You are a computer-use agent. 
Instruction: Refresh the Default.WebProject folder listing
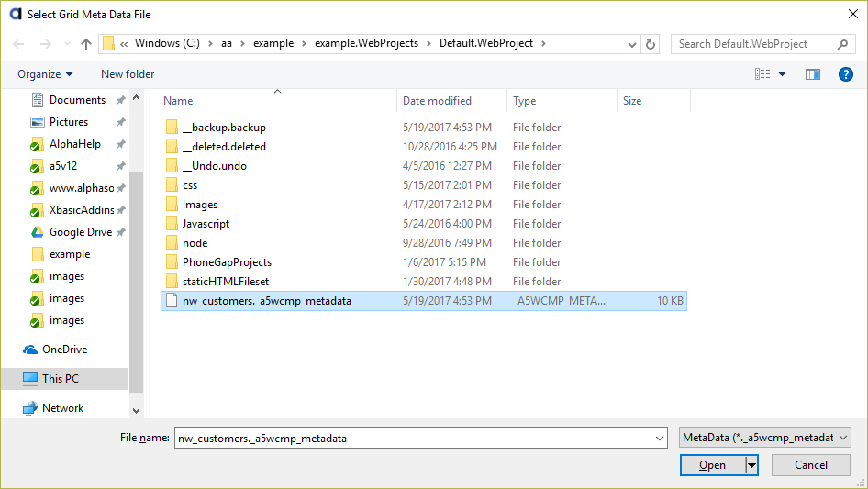coord(651,44)
